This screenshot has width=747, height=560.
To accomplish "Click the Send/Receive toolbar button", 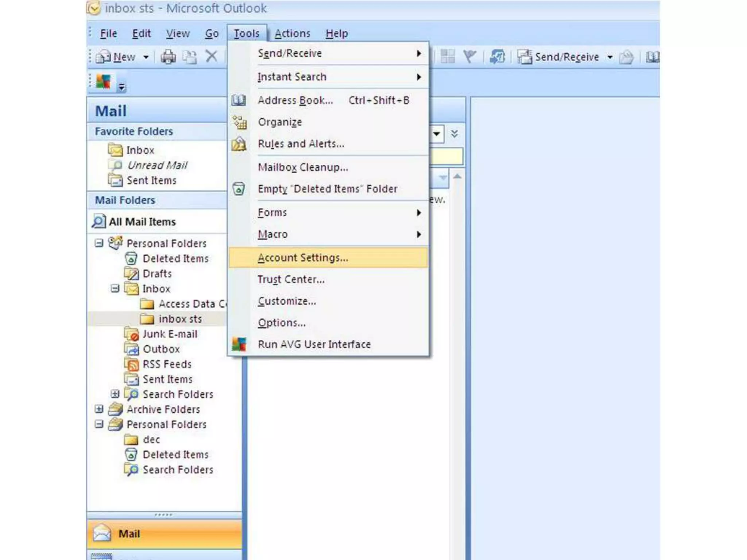I will pyautogui.click(x=558, y=57).
